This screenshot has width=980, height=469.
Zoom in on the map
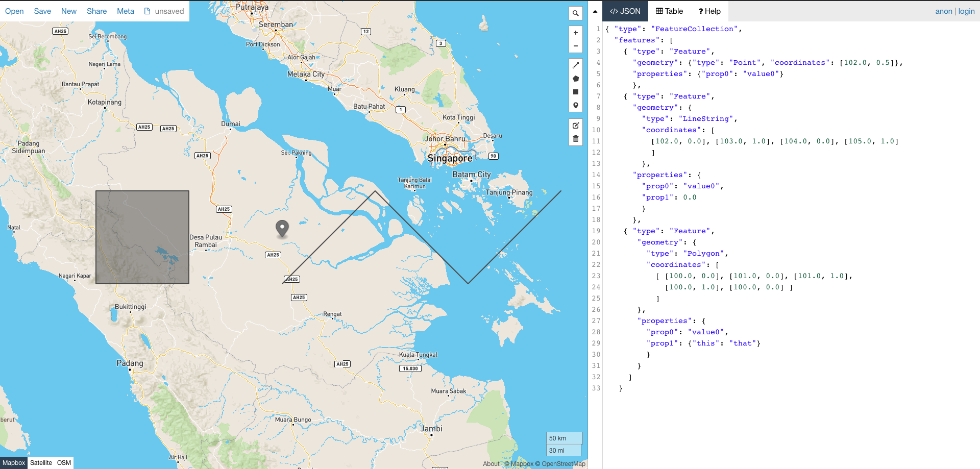(x=575, y=32)
